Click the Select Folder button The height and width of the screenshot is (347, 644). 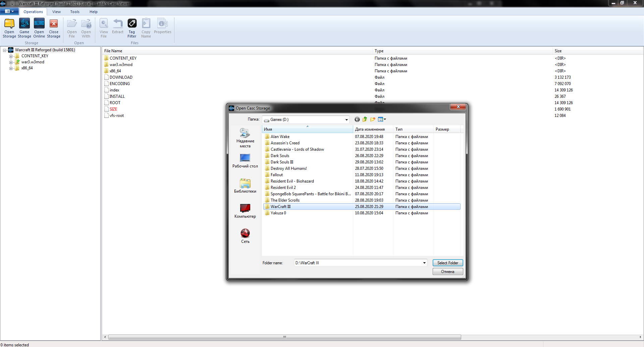448,263
